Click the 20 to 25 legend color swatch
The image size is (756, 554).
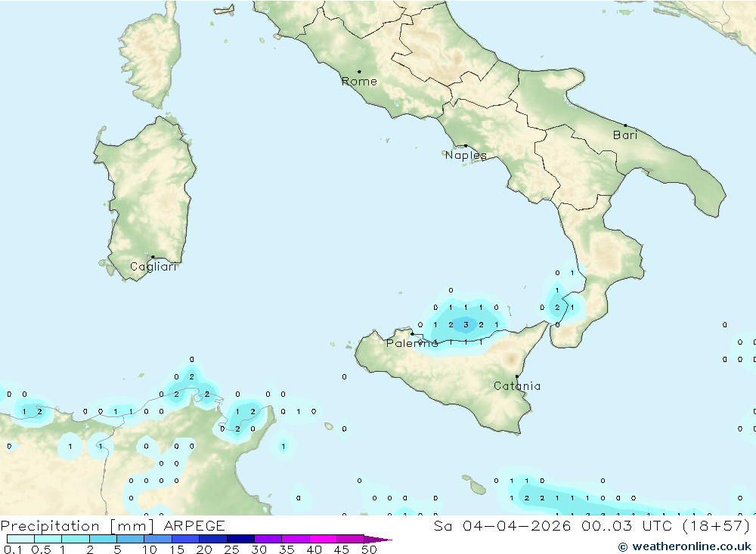point(213,539)
